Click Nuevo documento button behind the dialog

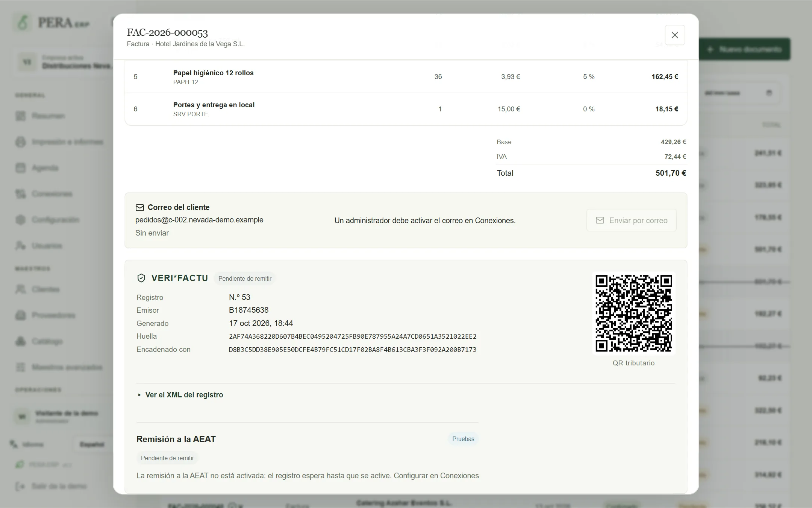point(745,49)
